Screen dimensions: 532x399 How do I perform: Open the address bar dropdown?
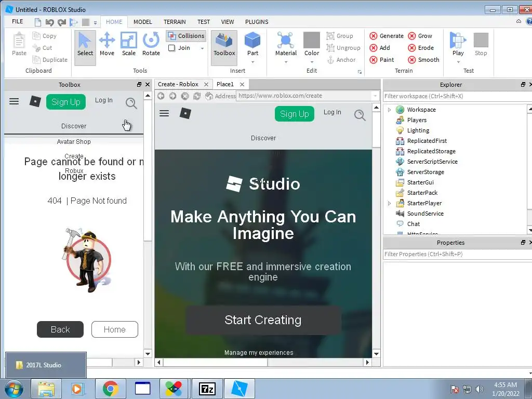pyautogui.click(x=375, y=96)
